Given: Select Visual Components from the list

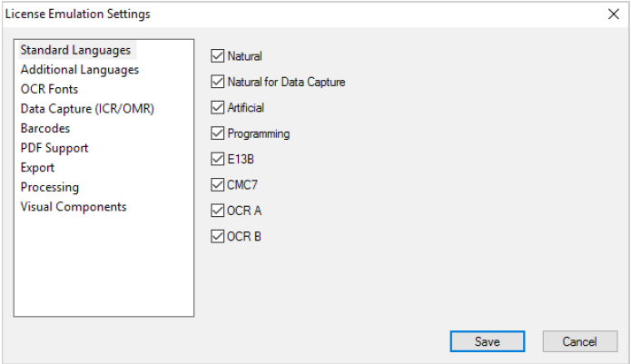Looking at the screenshot, I should 74,207.
